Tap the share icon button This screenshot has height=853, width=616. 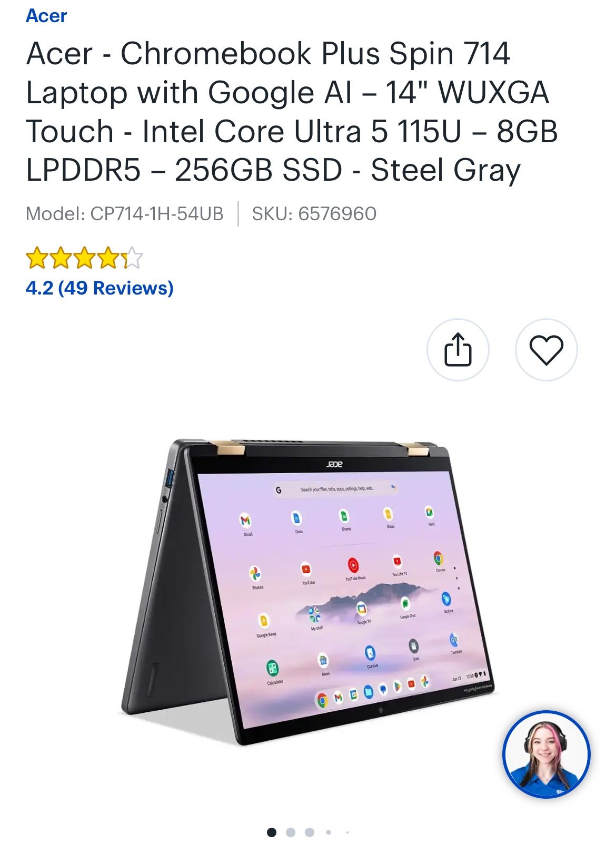(458, 350)
